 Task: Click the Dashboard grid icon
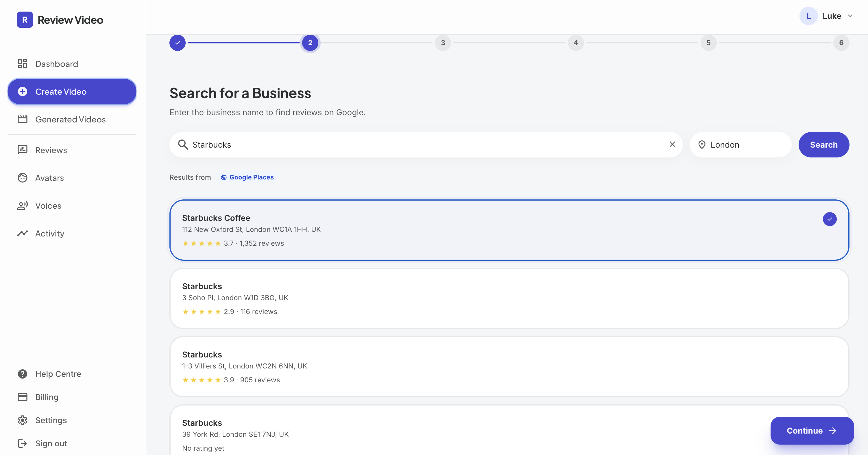(23, 64)
